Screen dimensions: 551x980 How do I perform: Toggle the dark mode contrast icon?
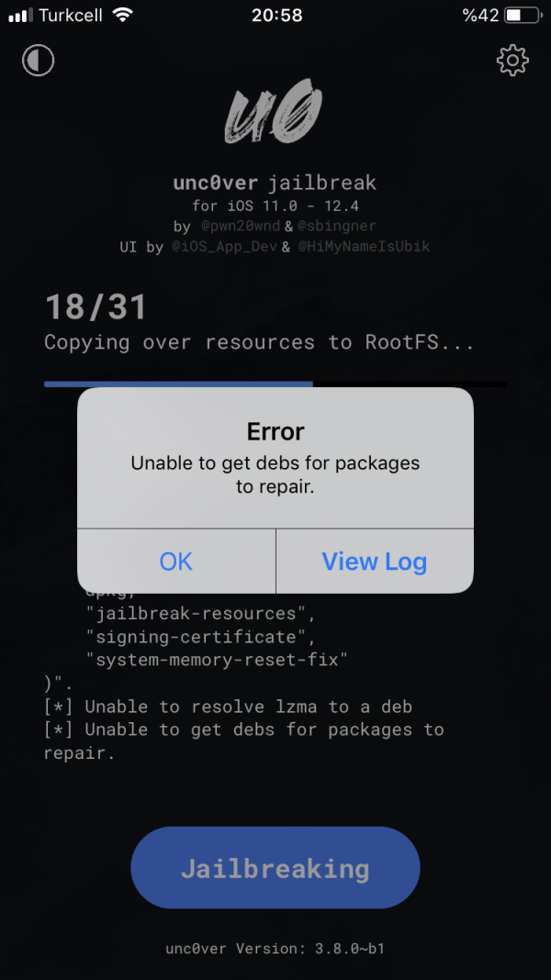pyautogui.click(x=39, y=61)
